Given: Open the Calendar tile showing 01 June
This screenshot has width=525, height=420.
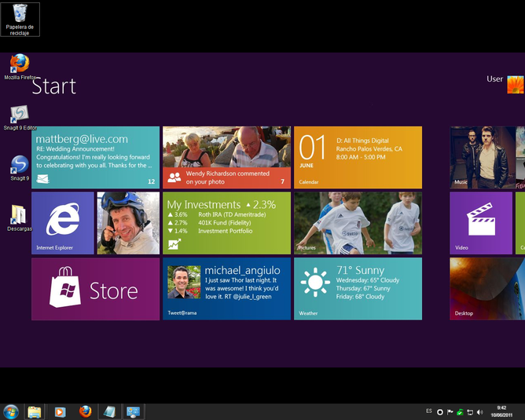Looking at the screenshot, I should tap(358, 158).
